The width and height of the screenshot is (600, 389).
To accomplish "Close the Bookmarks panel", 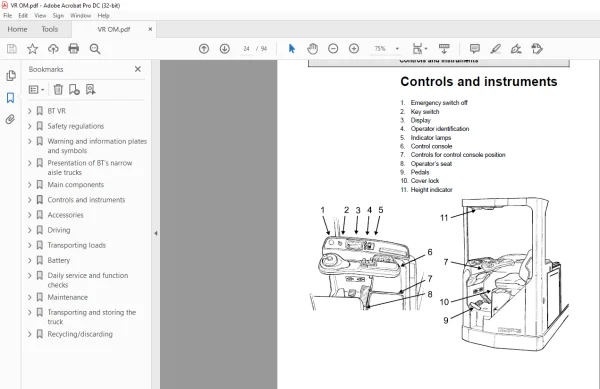I will click(x=138, y=69).
